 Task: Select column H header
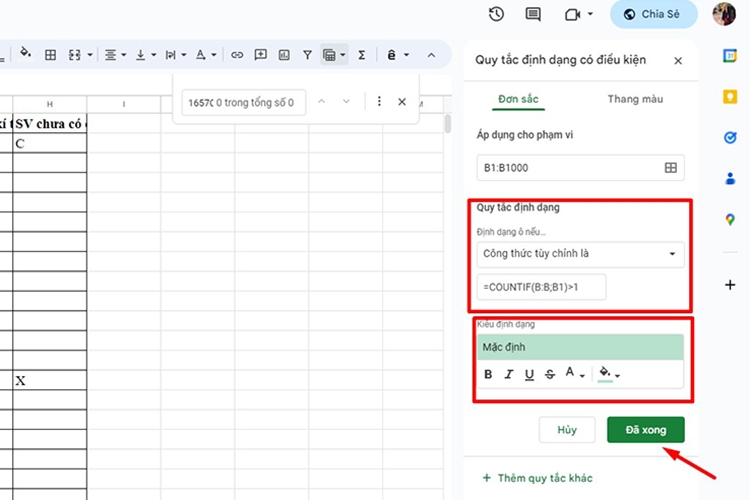coord(50,104)
